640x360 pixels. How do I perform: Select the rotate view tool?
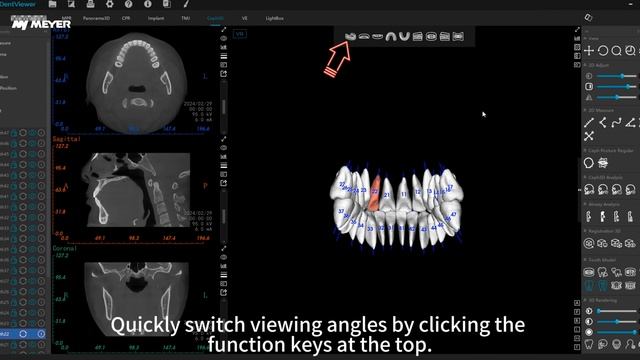[x=603, y=51]
